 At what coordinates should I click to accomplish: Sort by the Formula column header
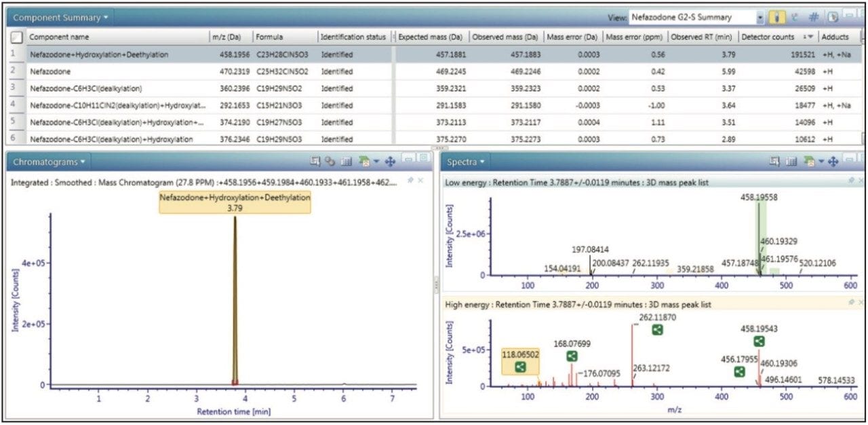coord(285,37)
